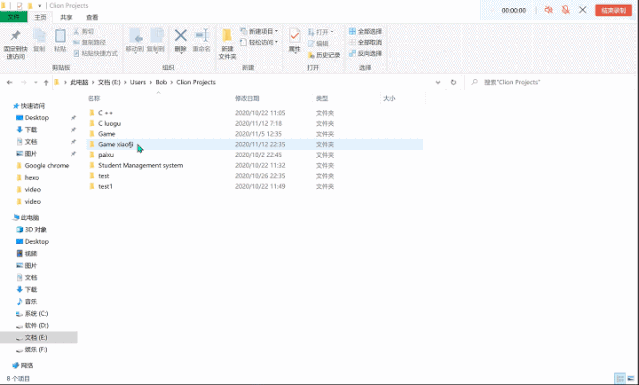The width and height of the screenshot is (639, 385).
Task: Click the 剪切 scissors item
Action: pyautogui.click(x=84, y=31)
